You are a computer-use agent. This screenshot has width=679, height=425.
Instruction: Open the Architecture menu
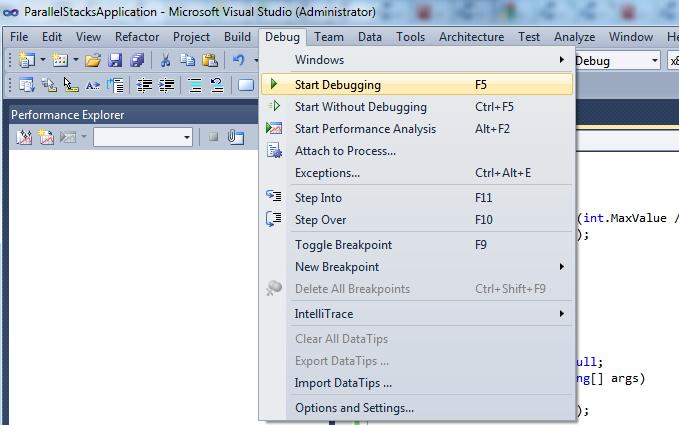coord(472,37)
